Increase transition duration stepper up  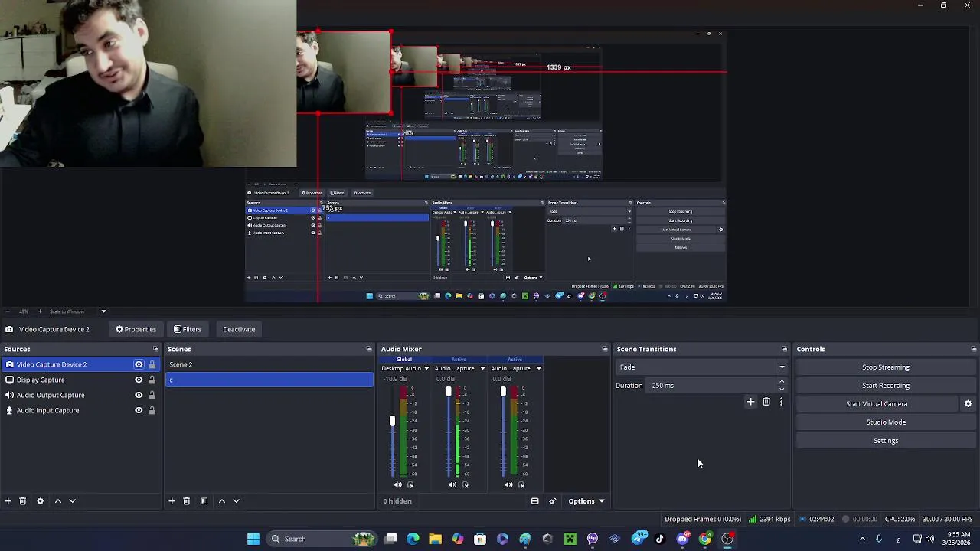click(782, 382)
